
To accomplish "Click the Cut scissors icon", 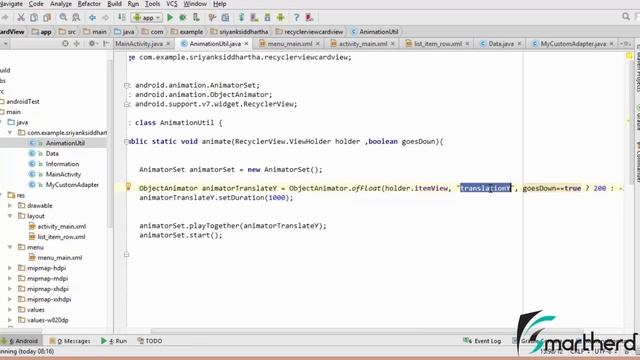I will 21,18.
